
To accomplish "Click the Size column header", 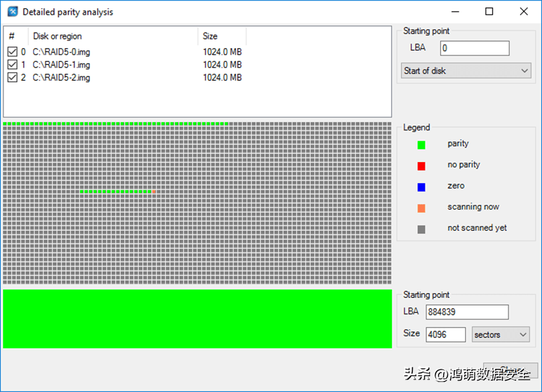I will point(222,36).
